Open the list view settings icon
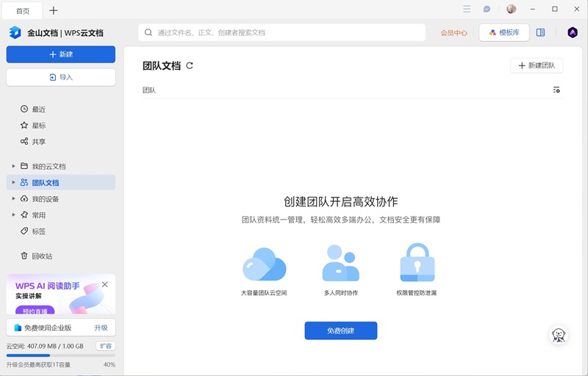 pyautogui.click(x=556, y=90)
